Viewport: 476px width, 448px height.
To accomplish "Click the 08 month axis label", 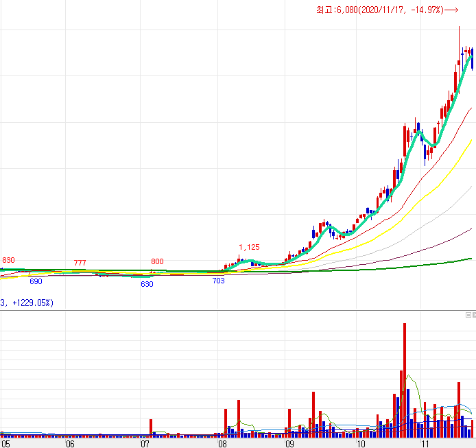I will 222,444.
